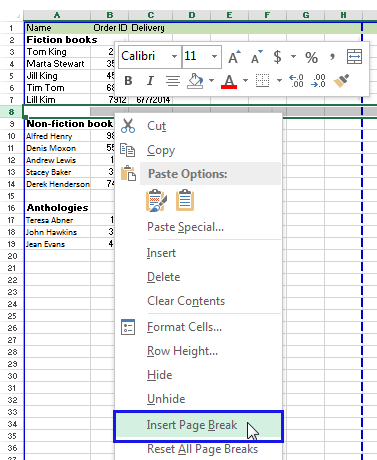This screenshot has width=377, height=460.
Task: Click cell with Teresa Abner
Action: pyautogui.click(x=57, y=220)
